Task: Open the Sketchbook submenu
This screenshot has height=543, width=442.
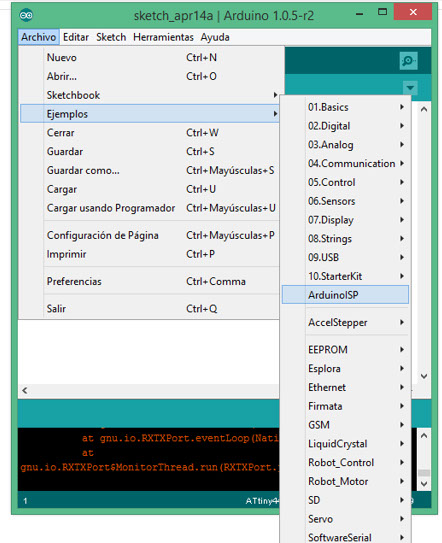Action: pos(150,95)
